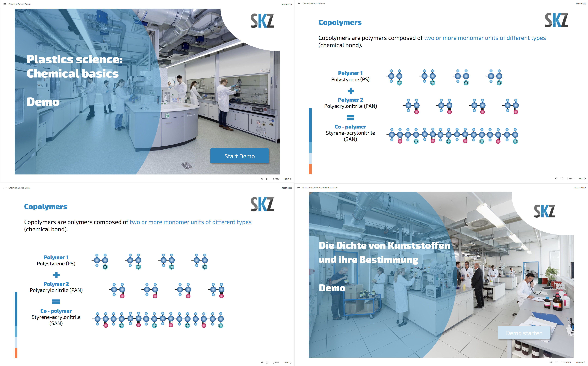Toggle volume icon in top-right Copolymers panel
The height and width of the screenshot is (366, 588).
pyautogui.click(x=556, y=178)
